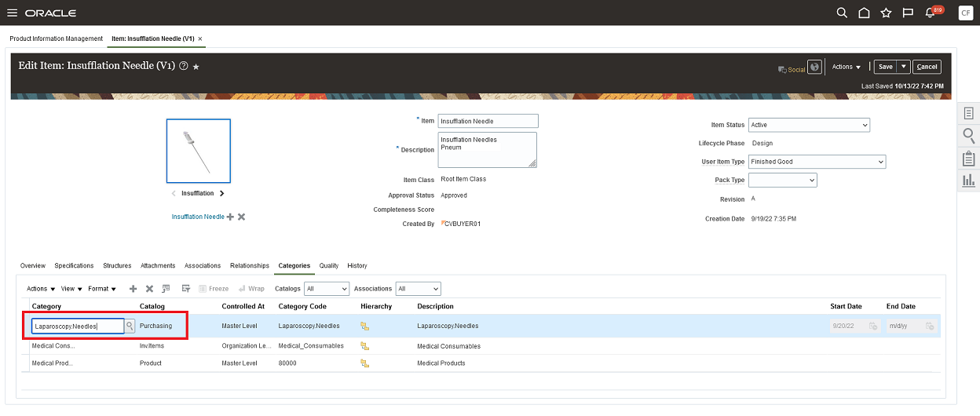Screen dimensions: 980x416
Task: Open the Social conversations link
Action: pyautogui.click(x=792, y=69)
